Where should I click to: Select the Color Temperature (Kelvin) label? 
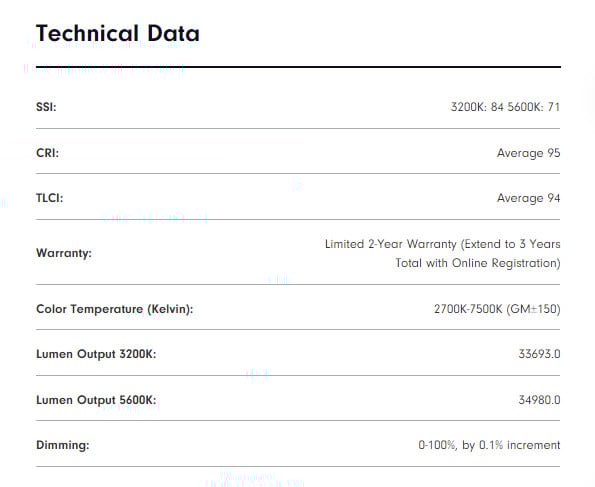pyautogui.click(x=115, y=309)
